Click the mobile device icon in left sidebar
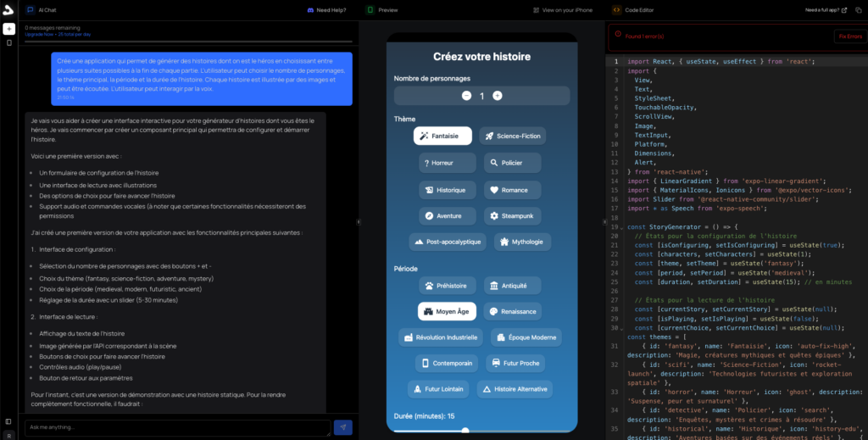 click(x=9, y=43)
